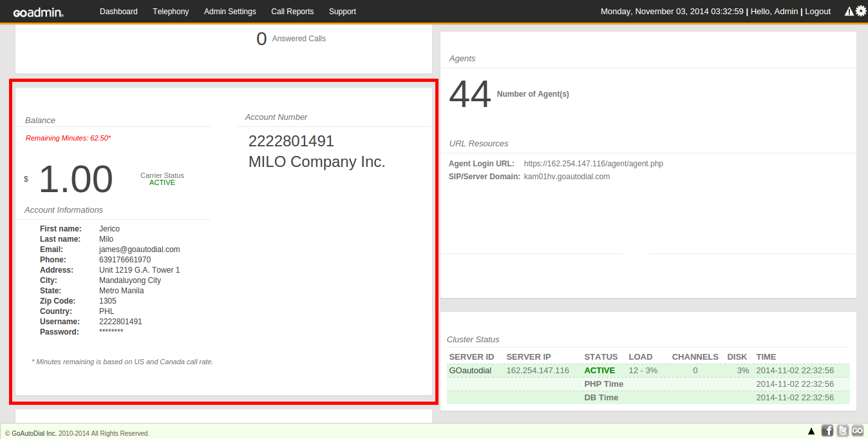Click the email james@goautodial.com

pos(140,249)
